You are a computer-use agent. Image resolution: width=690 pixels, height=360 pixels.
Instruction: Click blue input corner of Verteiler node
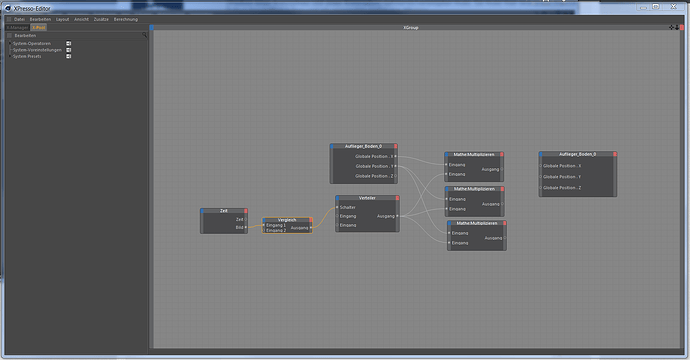(x=338, y=198)
